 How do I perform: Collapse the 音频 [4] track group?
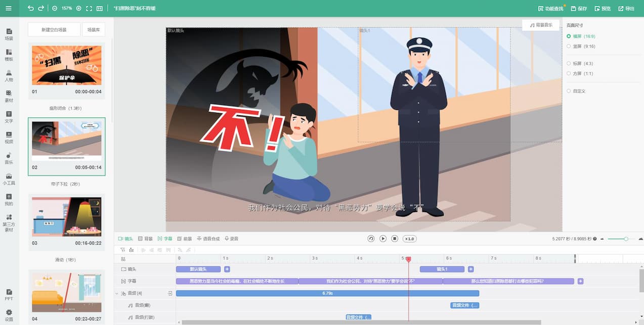click(117, 293)
